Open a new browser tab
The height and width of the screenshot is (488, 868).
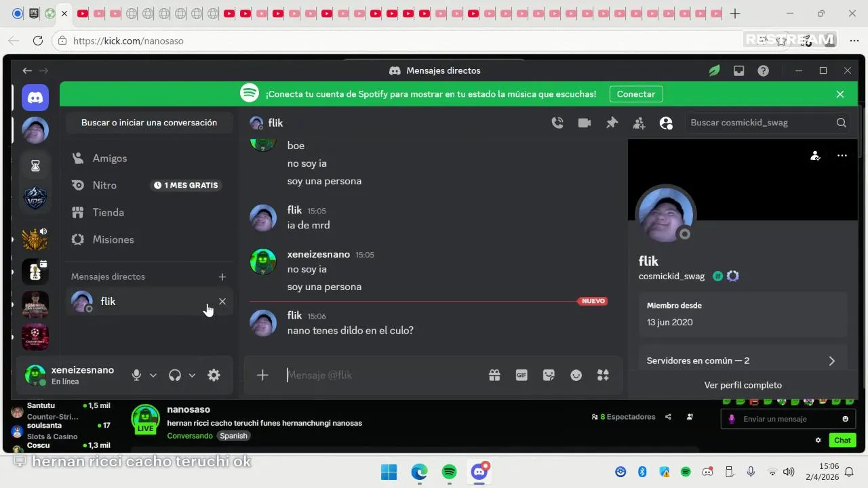(x=735, y=14)
